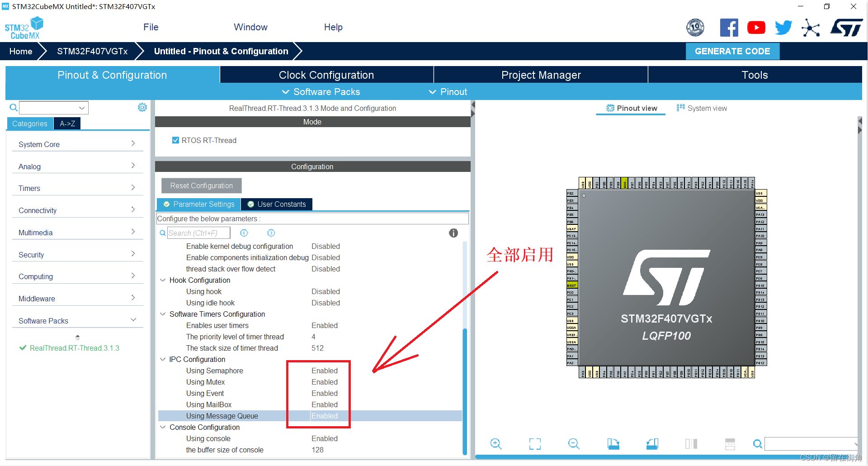Toggle the RTOS RT-Thread checkbox
The width and height of the screenshot is (868, 466).
176,140
